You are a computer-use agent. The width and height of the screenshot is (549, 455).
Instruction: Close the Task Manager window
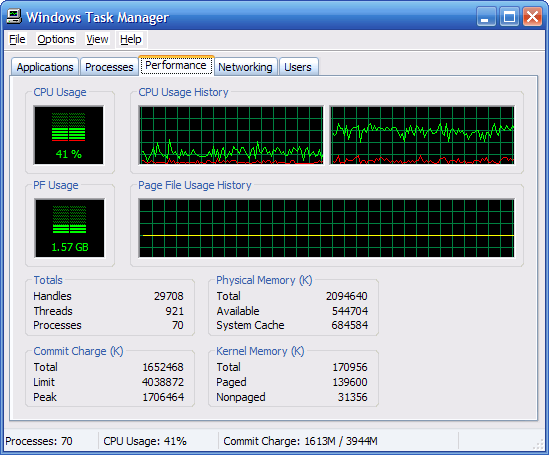pos(532,16)
